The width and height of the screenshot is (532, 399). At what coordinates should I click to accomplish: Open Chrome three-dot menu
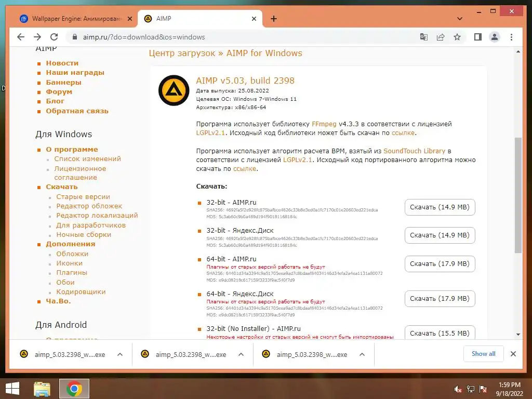pos(511,37)
